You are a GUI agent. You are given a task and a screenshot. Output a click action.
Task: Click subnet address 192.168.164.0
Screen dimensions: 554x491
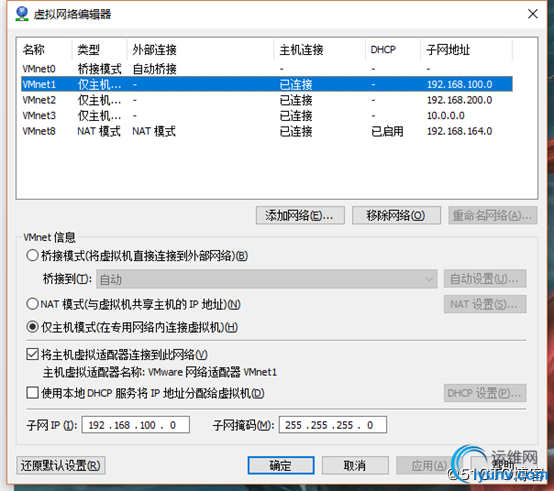pyautogui.click(x=459, y=131)
